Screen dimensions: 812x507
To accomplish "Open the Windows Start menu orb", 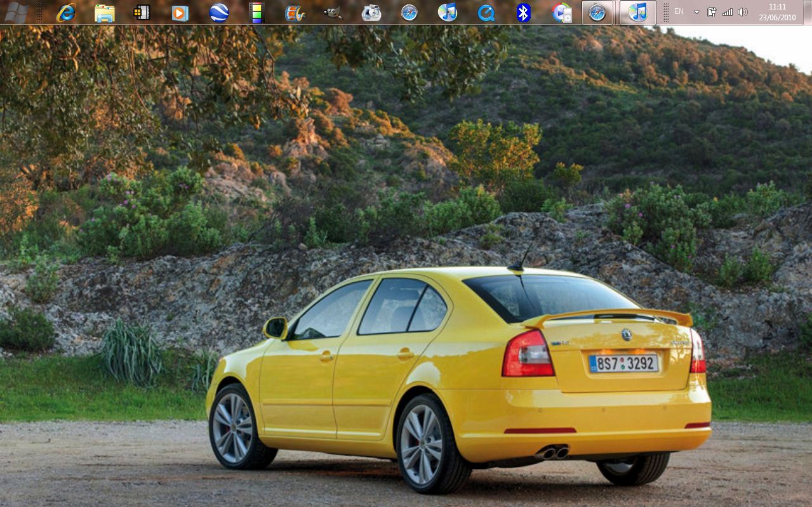I will [x=16, y=12].
